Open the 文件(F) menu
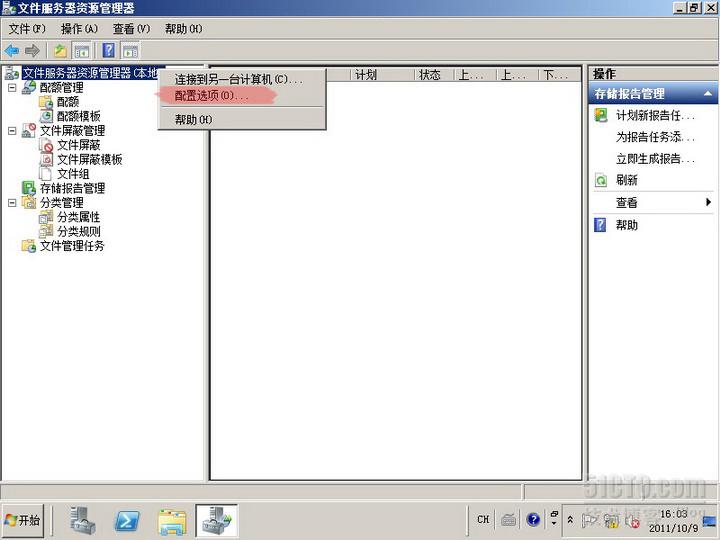Screen dimensions: 720x540 (27, 29)
